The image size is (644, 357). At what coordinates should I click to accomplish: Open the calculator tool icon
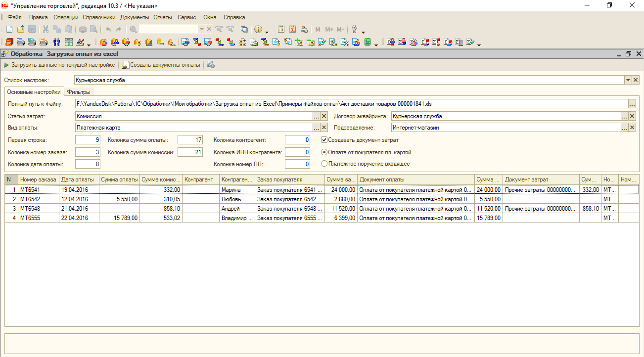click(x=281, y=29)
